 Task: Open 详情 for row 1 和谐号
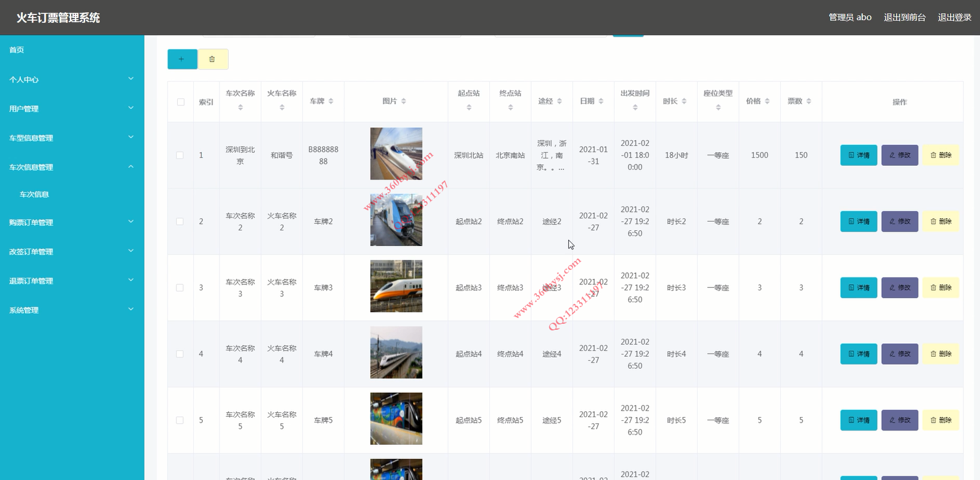(x=859, y=155)
